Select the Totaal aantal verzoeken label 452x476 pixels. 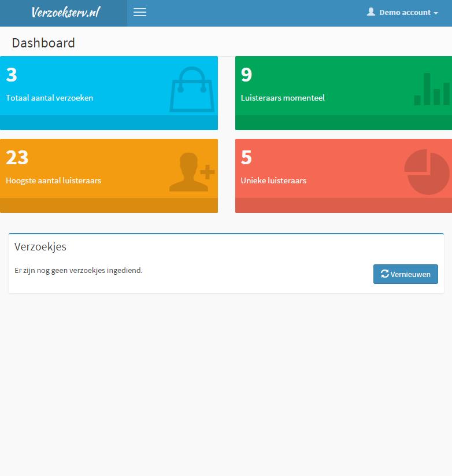click(x=50, y=98)
